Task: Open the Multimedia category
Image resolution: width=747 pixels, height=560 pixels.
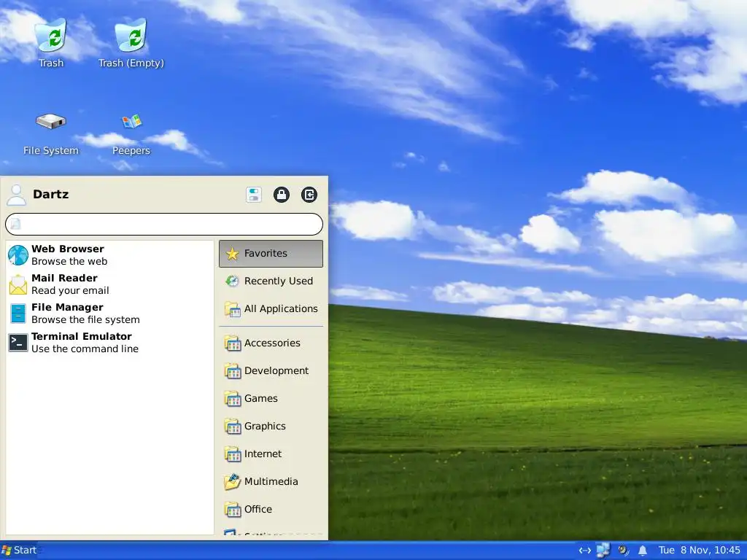Action: click(271, 481)
